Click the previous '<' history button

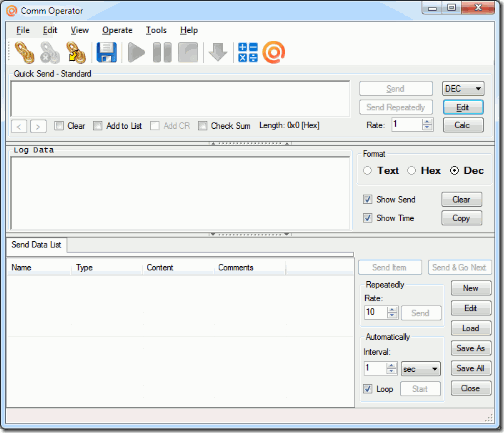click(x=19, y=126)
